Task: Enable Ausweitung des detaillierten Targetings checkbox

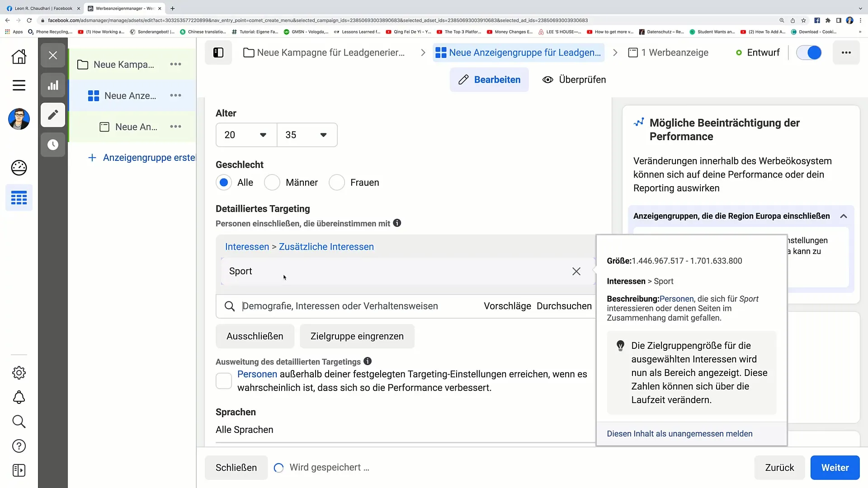Action: coord(224,381)
